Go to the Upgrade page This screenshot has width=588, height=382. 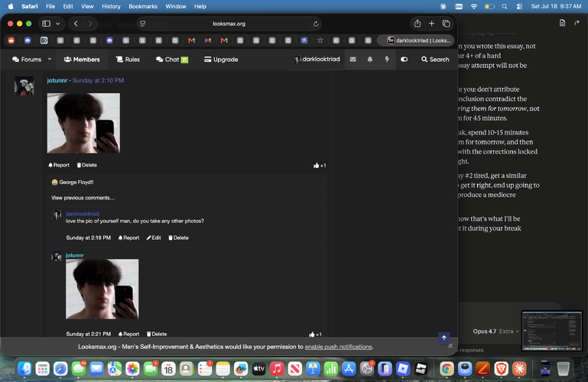221,60
